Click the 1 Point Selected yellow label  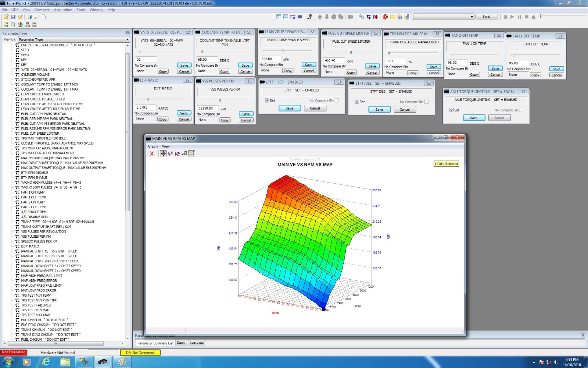click(446, 164)
